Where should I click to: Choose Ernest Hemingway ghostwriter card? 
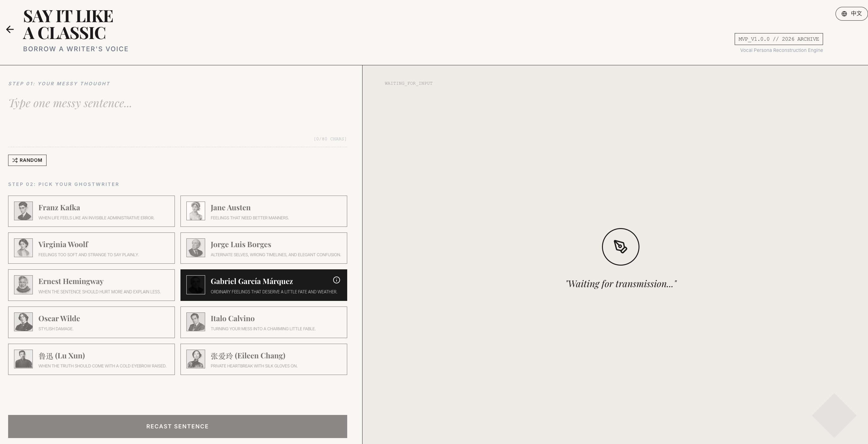tap(91, 285)
